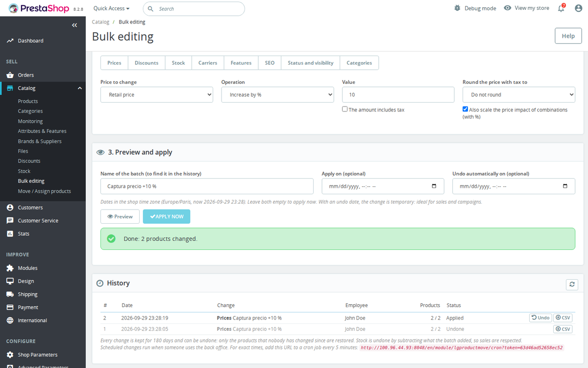The width and height of the screenshot is (588, 368).
Task: Open Products in the Catalog submenu
Action: [28, 101]
